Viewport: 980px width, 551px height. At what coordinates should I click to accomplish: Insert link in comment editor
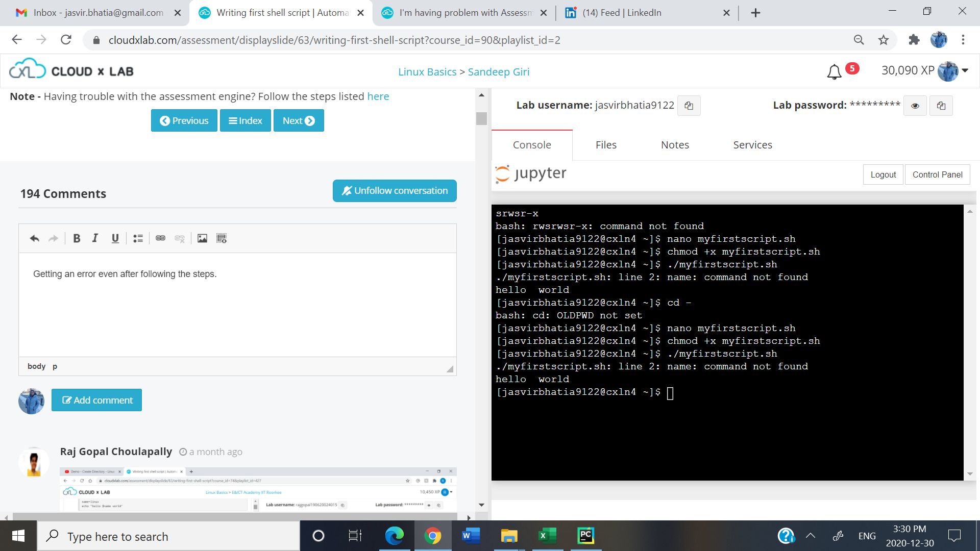pos(160,238)
